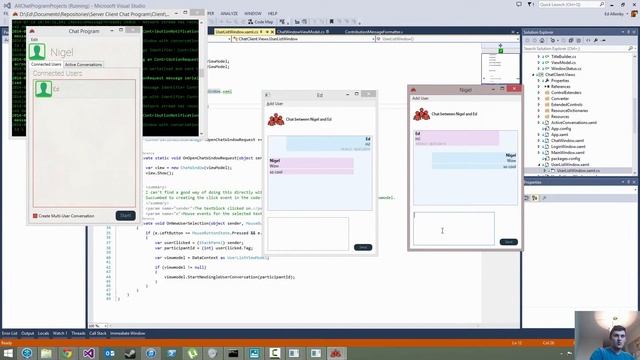The width and height of the screenshot is (640, 360).
Task: Open the Immediate Window tab
Action: pos(127,333)
